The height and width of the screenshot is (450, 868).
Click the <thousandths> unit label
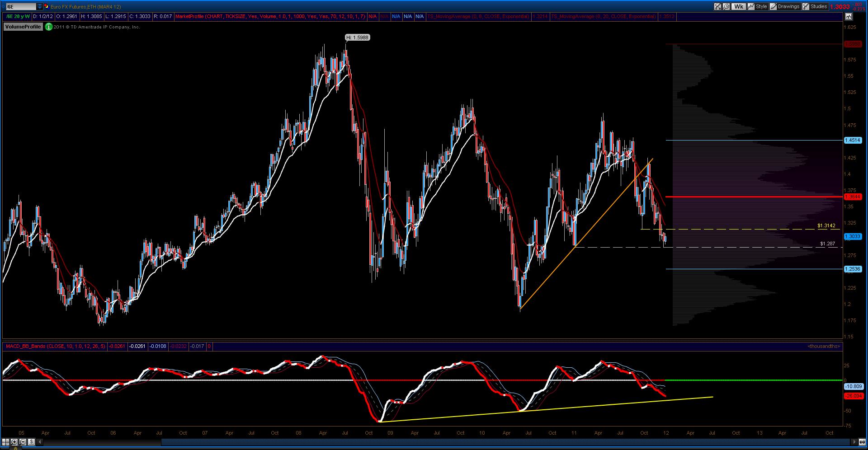coord(824,347)
